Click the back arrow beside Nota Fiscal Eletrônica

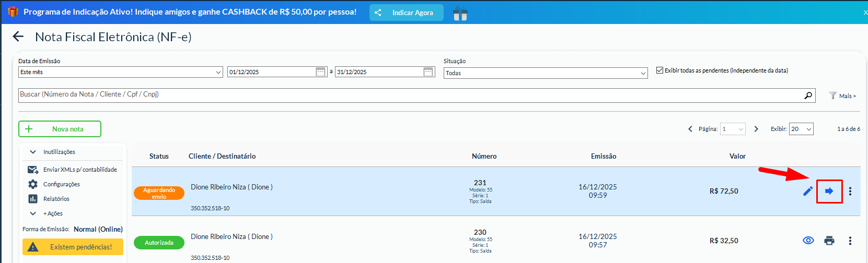[18, 37]
